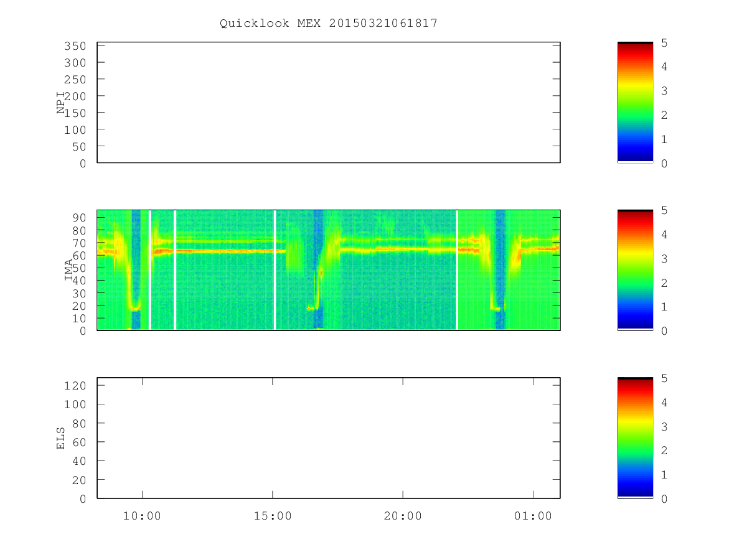This screenshot has height=560, width=747.
Task: Click the 5 label on NPI color bar
Action: [x=664, y=42]
